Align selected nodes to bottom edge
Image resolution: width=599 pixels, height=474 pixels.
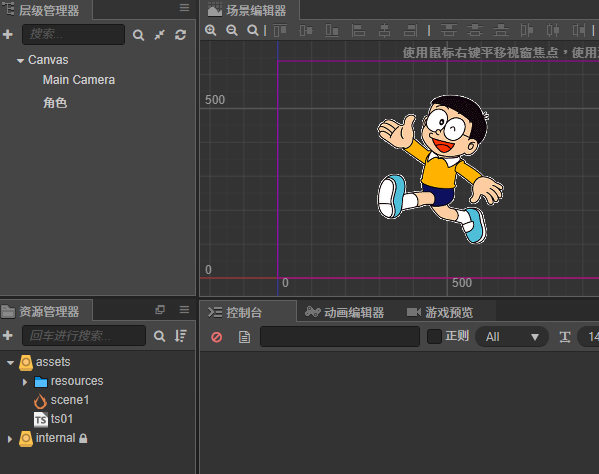point(332,30)
